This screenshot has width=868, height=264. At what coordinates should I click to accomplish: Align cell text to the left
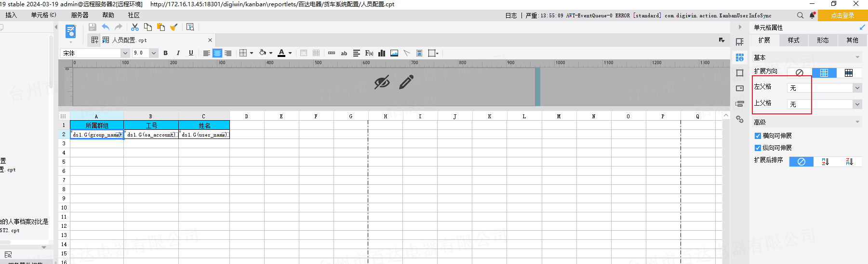[x=206, y=53]
